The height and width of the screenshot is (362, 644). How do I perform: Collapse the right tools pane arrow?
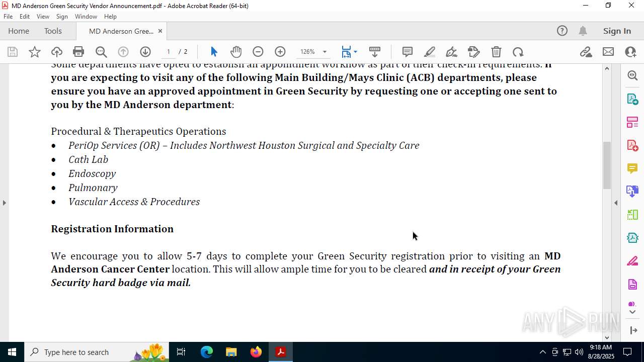coord(632,330)
